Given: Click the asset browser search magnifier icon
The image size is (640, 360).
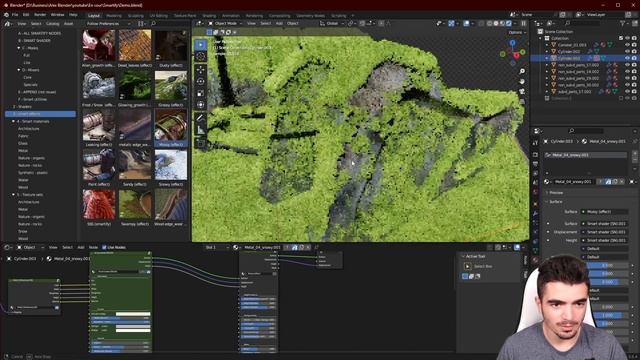Looking at the screenshot, I should (x=153, y=24).
